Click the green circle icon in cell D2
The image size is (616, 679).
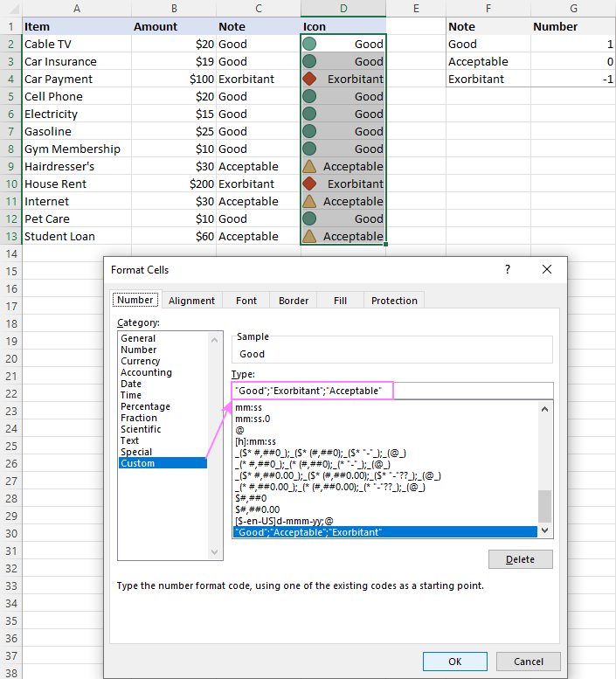[309, 44]
